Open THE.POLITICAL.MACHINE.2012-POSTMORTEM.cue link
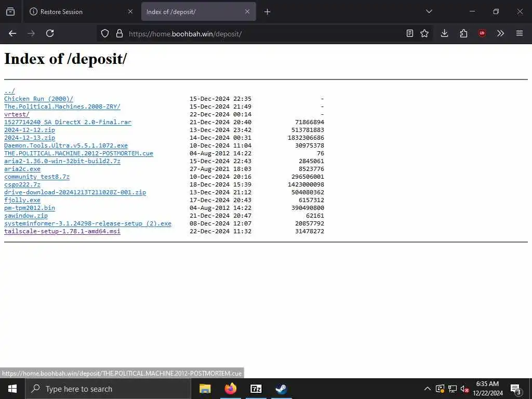The image size is (532, 399). pos(79,153)
